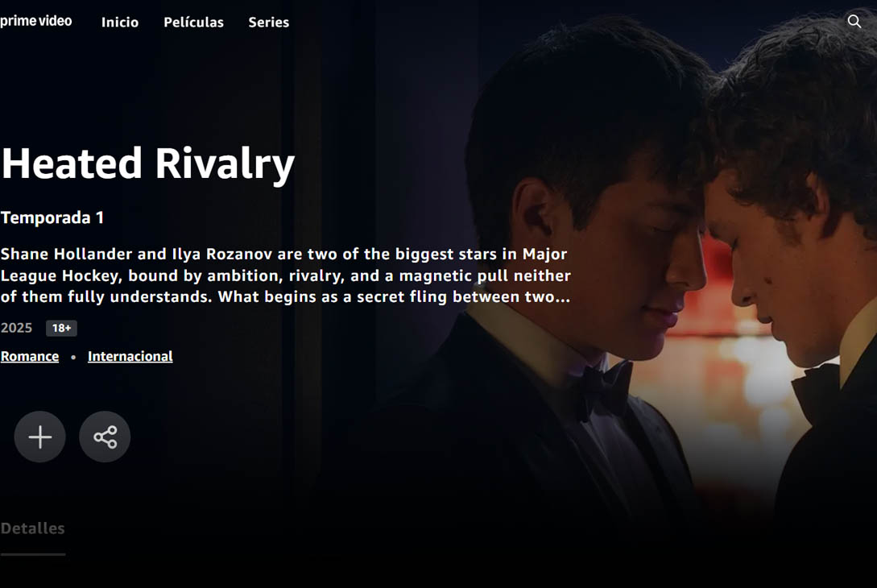877x588 pixels.
Task: Click the 18+ age rating badge
Action: [61, 329]
